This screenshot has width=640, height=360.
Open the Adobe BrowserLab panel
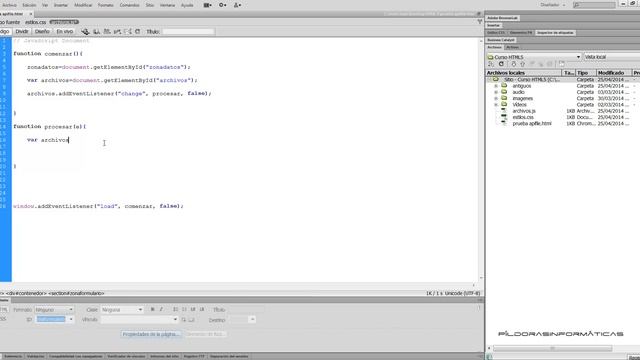[x=502, y=18]
